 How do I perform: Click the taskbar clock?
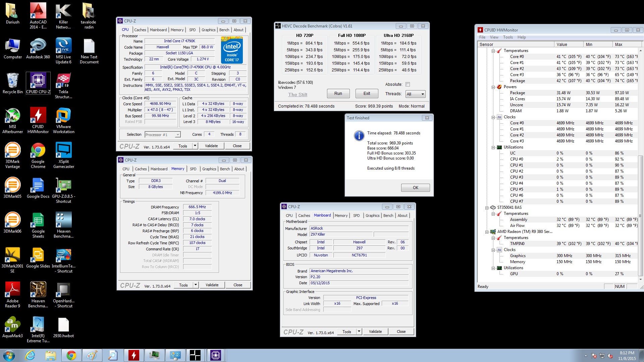click(627, 355)
